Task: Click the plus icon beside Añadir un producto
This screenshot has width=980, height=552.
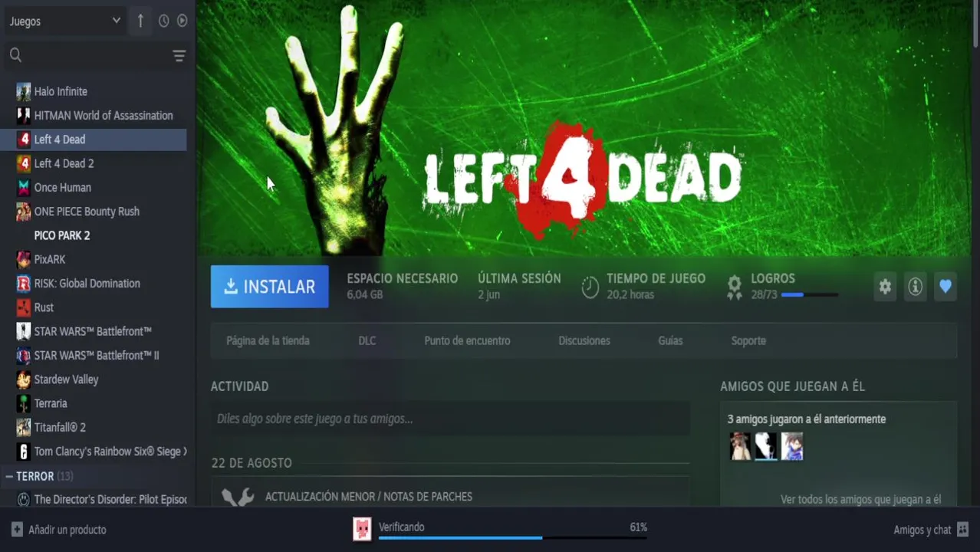Action: [x=17, y=530]
